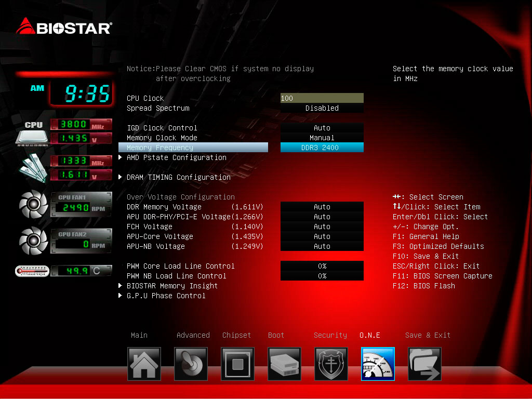Open DDR Memory Voltage Auto option
532x399 pixels.
[x=322, y=207]
